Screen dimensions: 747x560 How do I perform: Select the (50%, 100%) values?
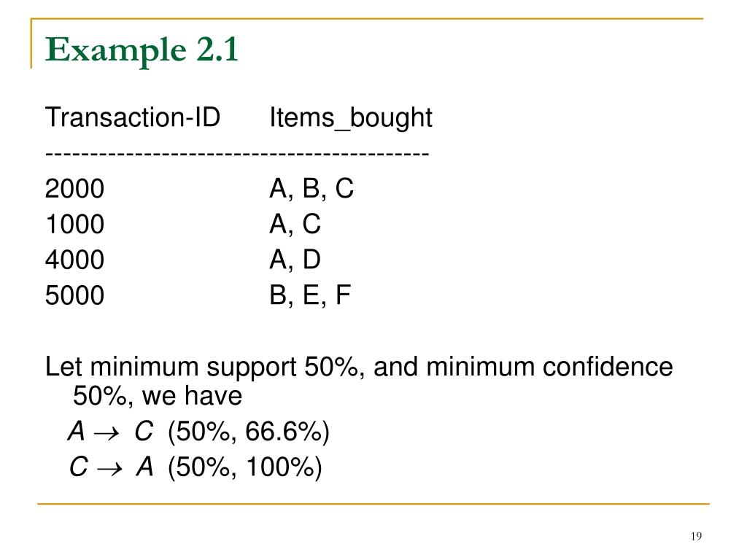coord(245,467)
